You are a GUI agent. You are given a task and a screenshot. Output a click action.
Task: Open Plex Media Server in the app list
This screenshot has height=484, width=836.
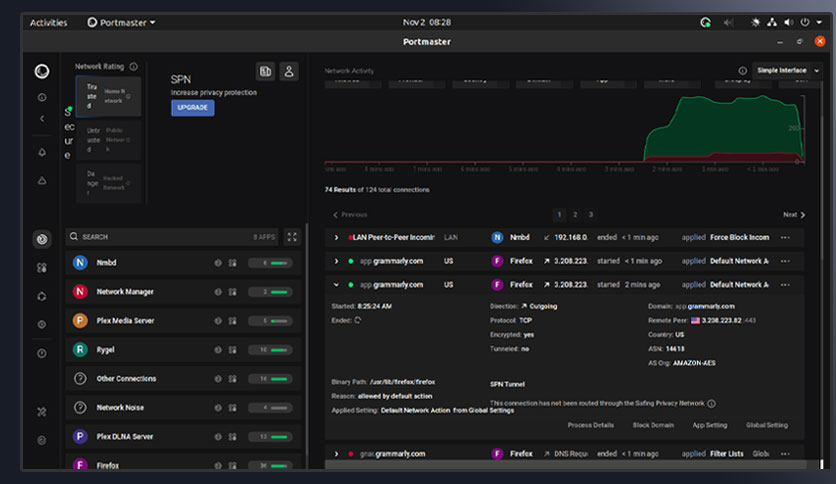click(183, 320)
